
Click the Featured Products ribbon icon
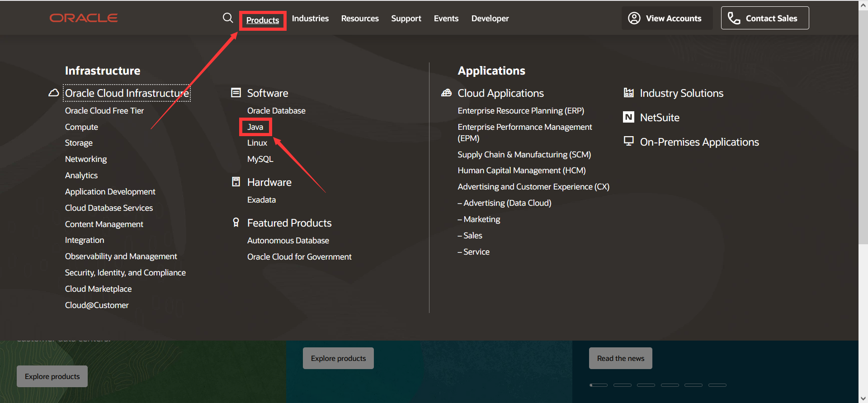point(236,223)
